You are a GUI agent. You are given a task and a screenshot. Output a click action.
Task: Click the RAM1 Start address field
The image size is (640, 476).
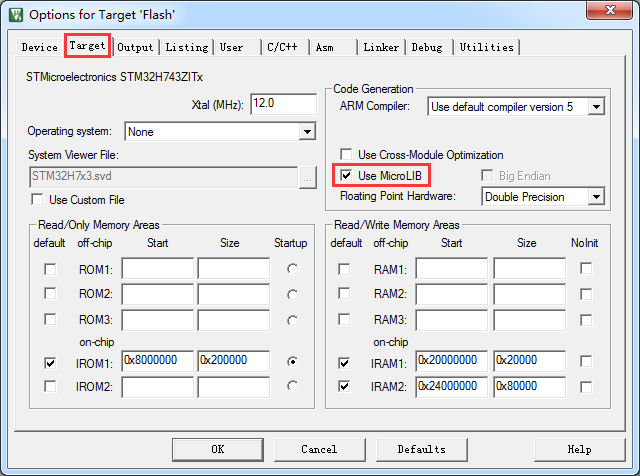tap(452, 268)
